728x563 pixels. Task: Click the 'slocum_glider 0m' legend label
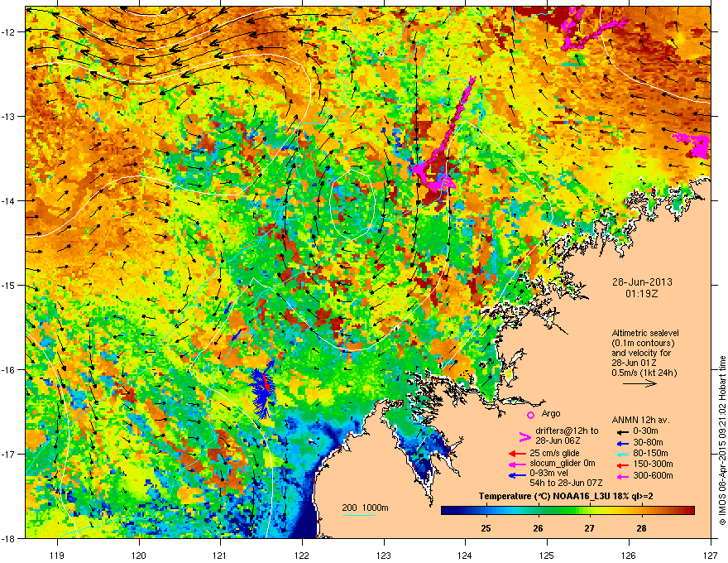[x=563, y=463]
